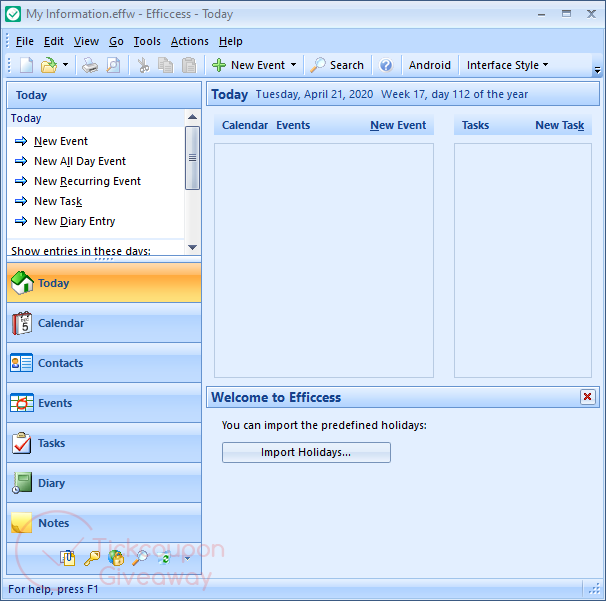Click the blue Help question mark icon
The height and width of the screenshot is (601, 606).
click(386, 65)
